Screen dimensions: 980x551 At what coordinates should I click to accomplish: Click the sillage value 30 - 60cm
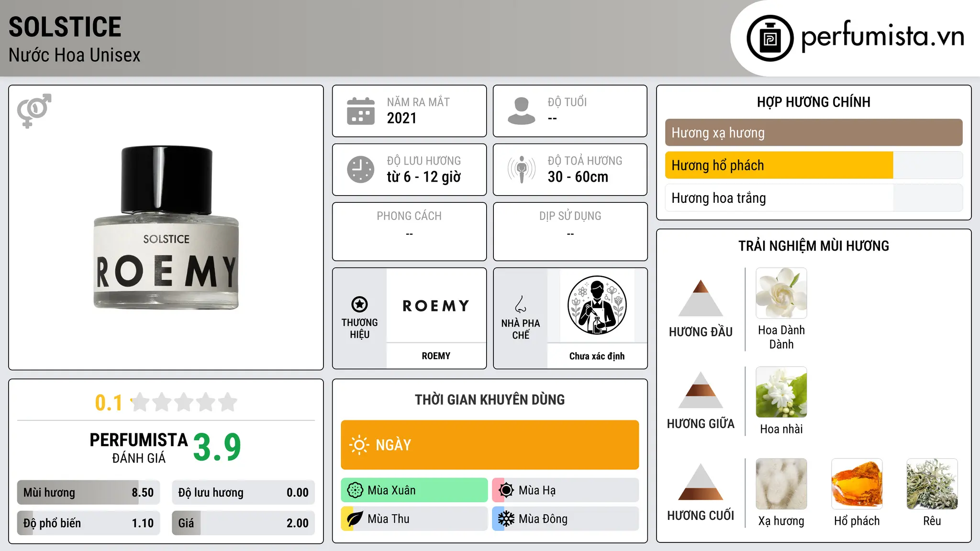point(578,177)
